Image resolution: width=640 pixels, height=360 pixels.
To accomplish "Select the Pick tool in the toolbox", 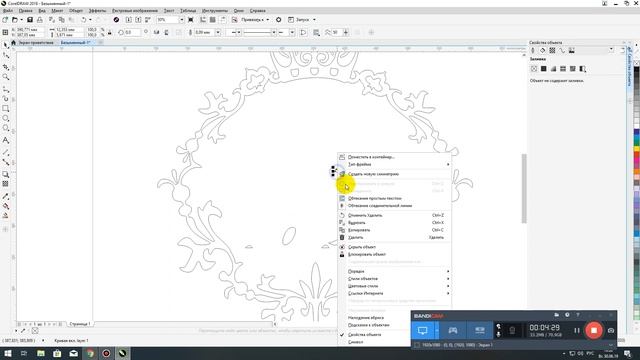I will [x=6, y=45].
